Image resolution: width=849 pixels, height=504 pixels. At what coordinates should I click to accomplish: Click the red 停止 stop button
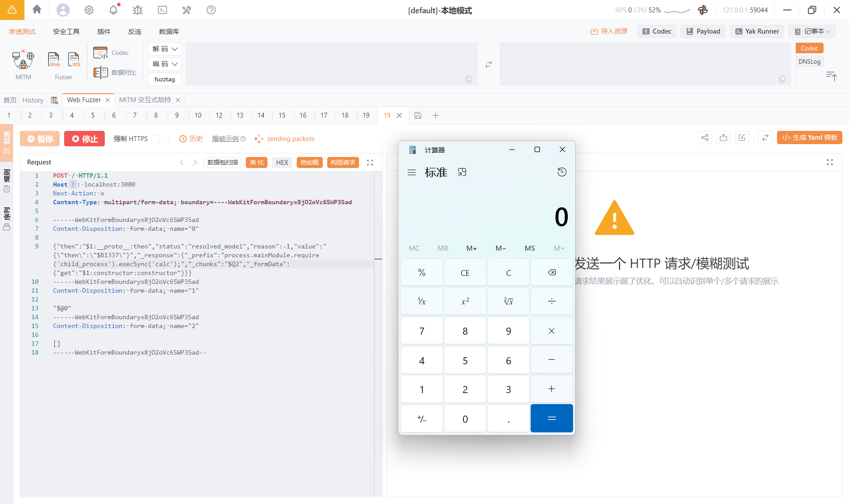[x=84, y=139]
